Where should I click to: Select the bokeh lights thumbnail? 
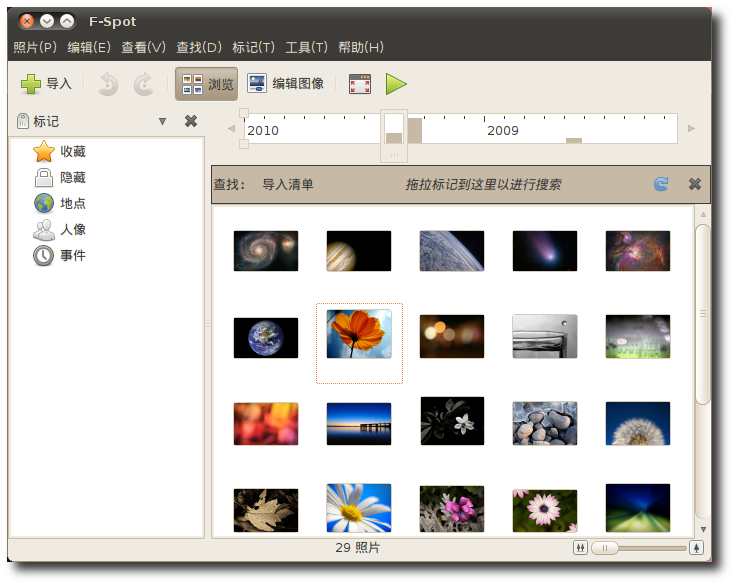(x=452, y=337)
